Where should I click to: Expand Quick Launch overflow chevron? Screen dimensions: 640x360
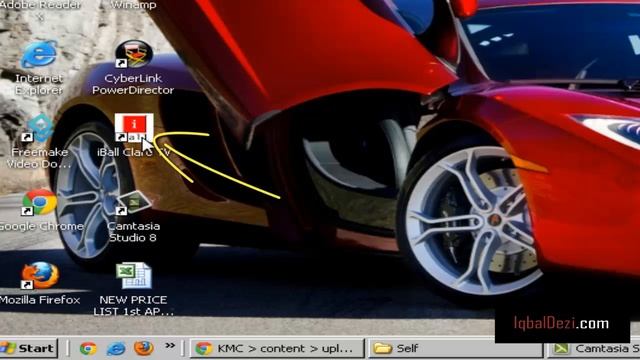coord(170,346)
